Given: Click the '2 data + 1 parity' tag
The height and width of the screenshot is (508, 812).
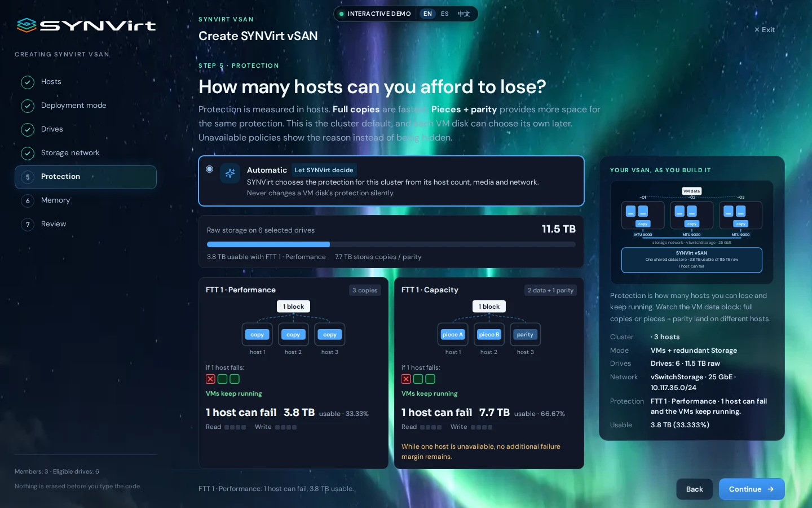Looking at the screenshot, I should coord(550,291).
